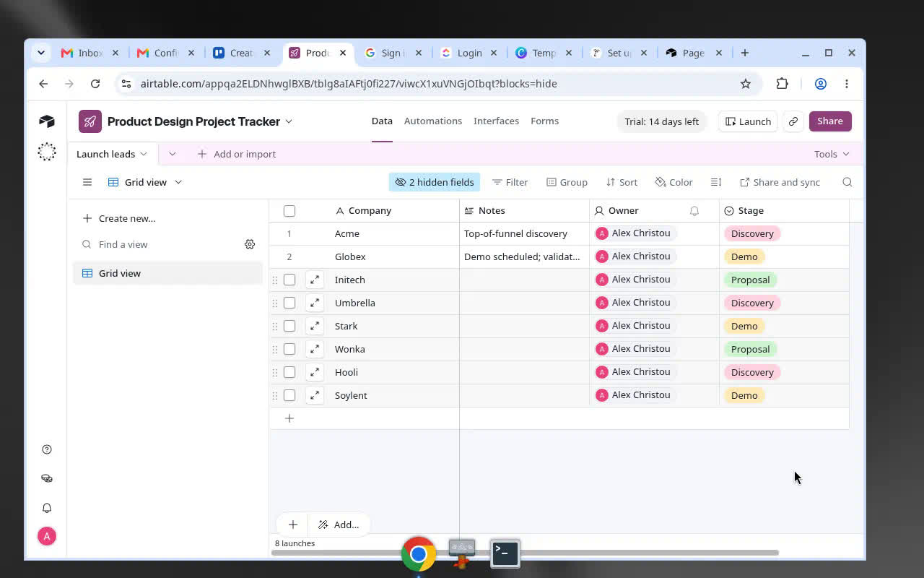Toggle the select-all checkbox in the header row

[289, 211]
